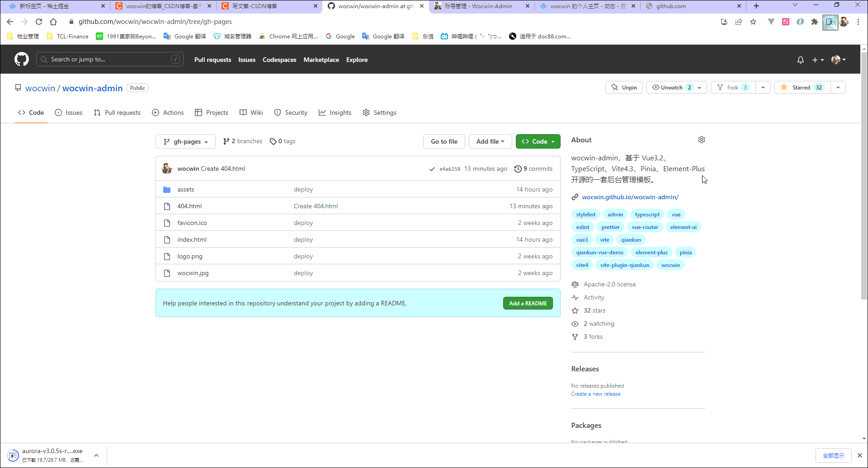Open the Chrome extensions puzzle icon

pos(815,22)
